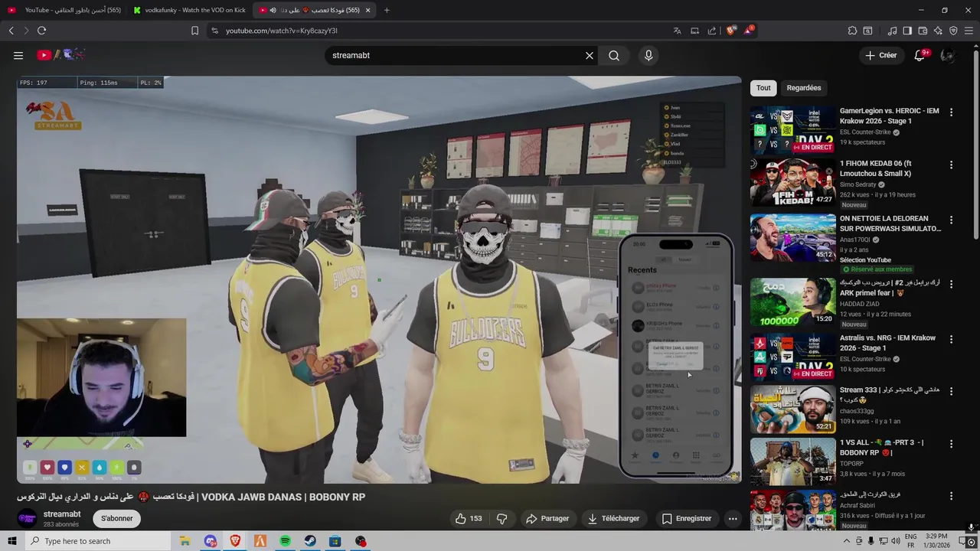Open the Windows Start menu
Screen dimensions: 980x551
click(x=12, y=541)
